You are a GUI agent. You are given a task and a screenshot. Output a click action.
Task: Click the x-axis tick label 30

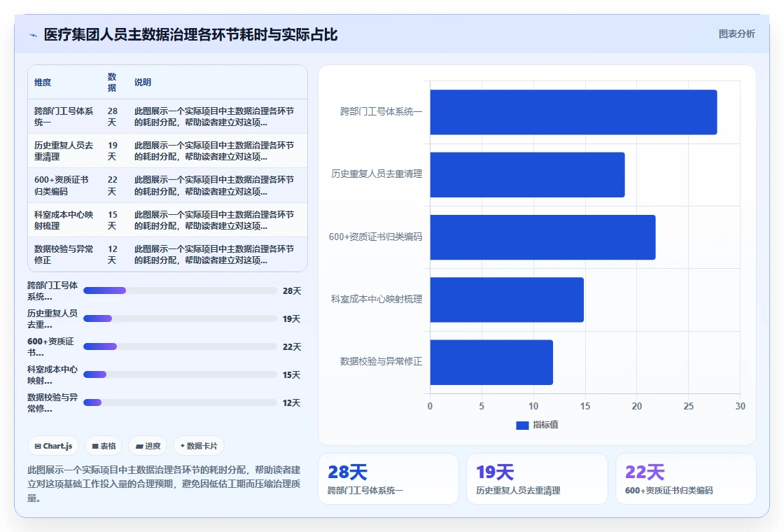point(740,406)
